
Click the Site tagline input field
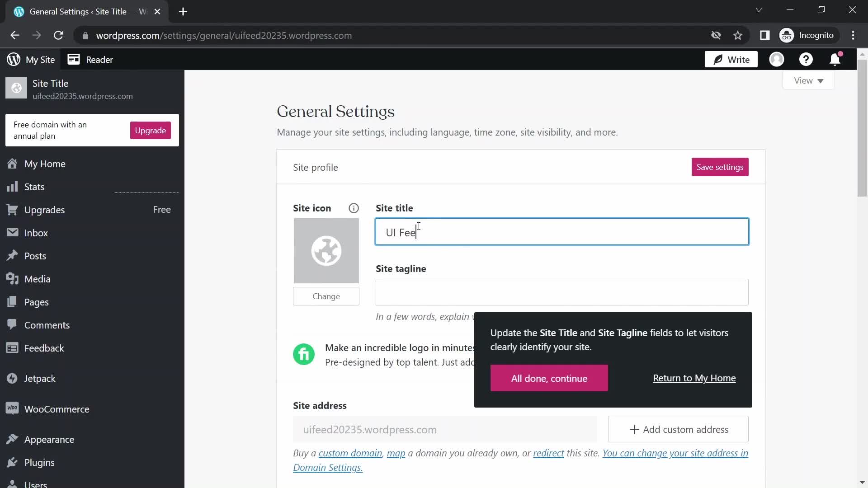tap(562, 292)
